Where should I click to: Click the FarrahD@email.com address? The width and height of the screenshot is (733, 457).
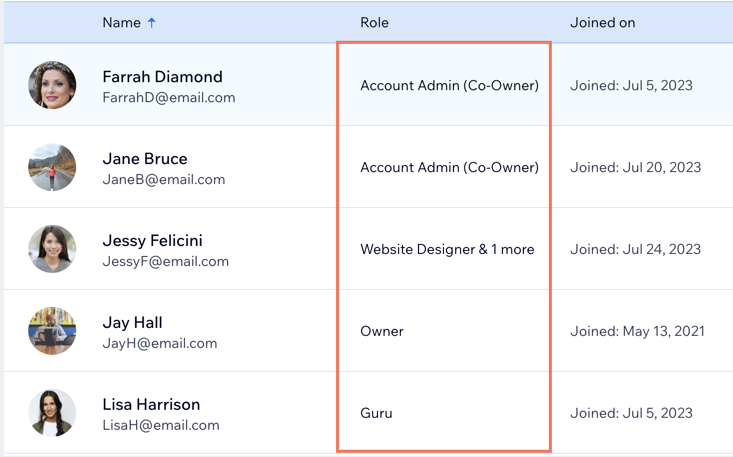[x=169, y=98]
